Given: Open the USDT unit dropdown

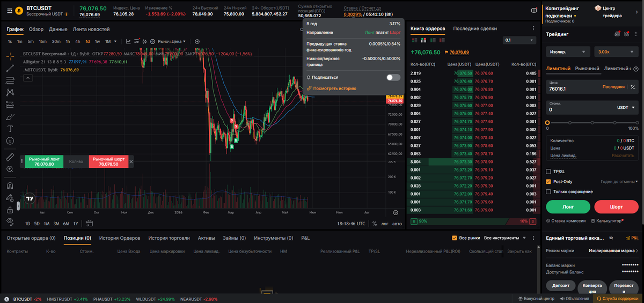Looking at the screenshot, I should click(626, 107).
